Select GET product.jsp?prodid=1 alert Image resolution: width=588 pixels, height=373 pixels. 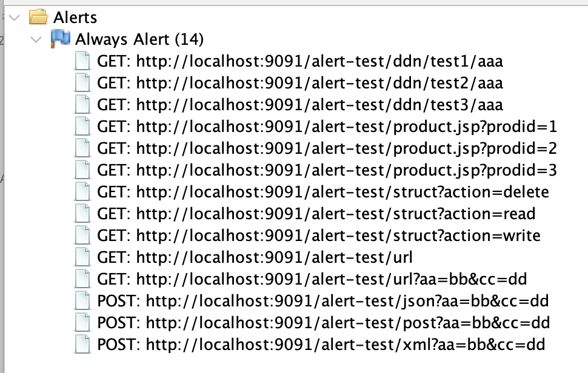[327, 127]
